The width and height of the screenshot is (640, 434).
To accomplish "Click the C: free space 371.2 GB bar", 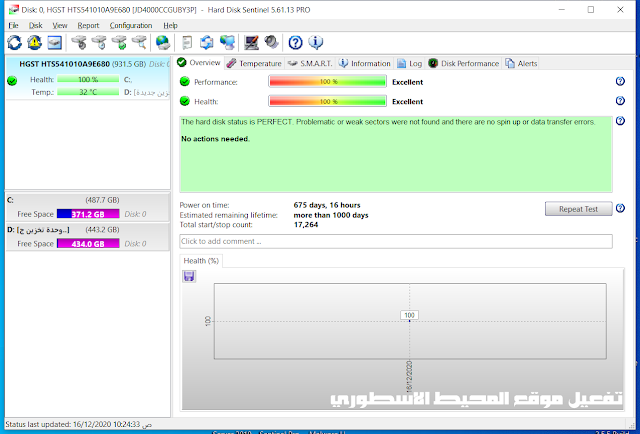I will 88,214.
